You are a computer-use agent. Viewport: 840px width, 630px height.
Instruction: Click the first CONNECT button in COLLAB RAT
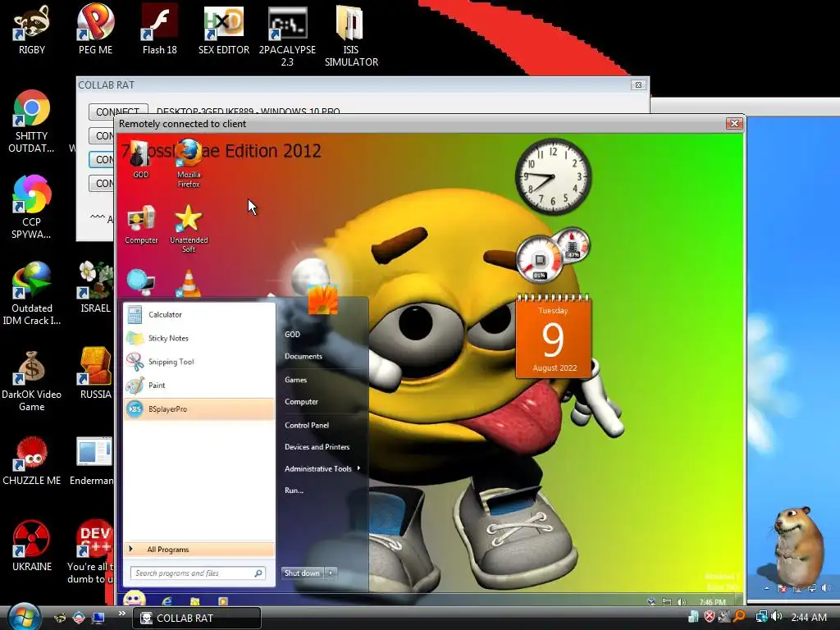click(x=118, y=111)
